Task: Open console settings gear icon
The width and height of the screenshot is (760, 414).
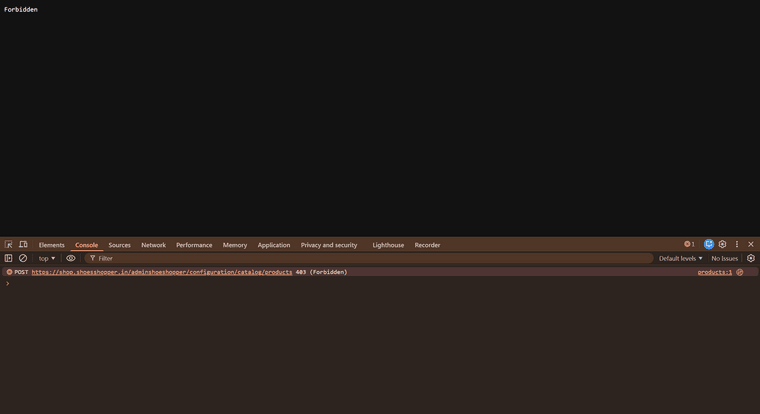Action: [751, 258]
